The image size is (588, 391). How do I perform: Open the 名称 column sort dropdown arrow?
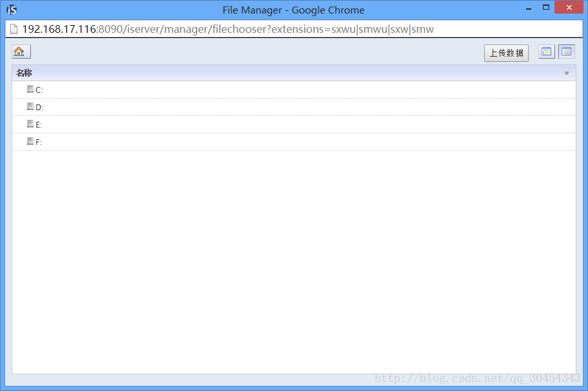(x=566, y=73)
